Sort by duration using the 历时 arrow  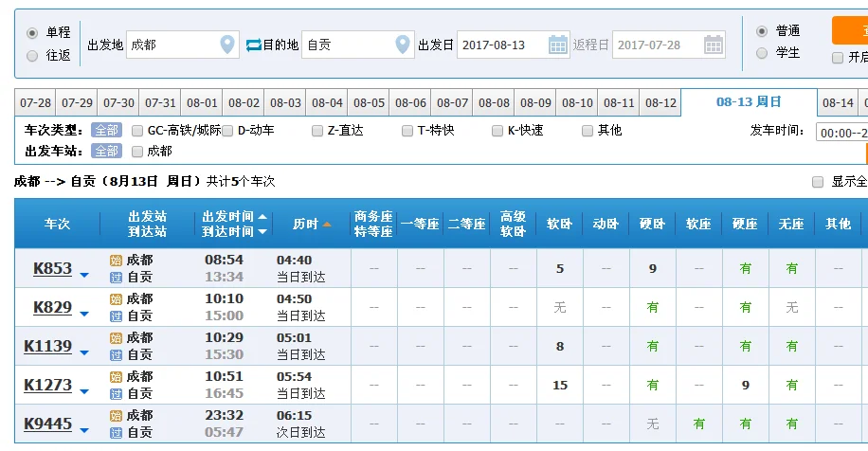327,225
